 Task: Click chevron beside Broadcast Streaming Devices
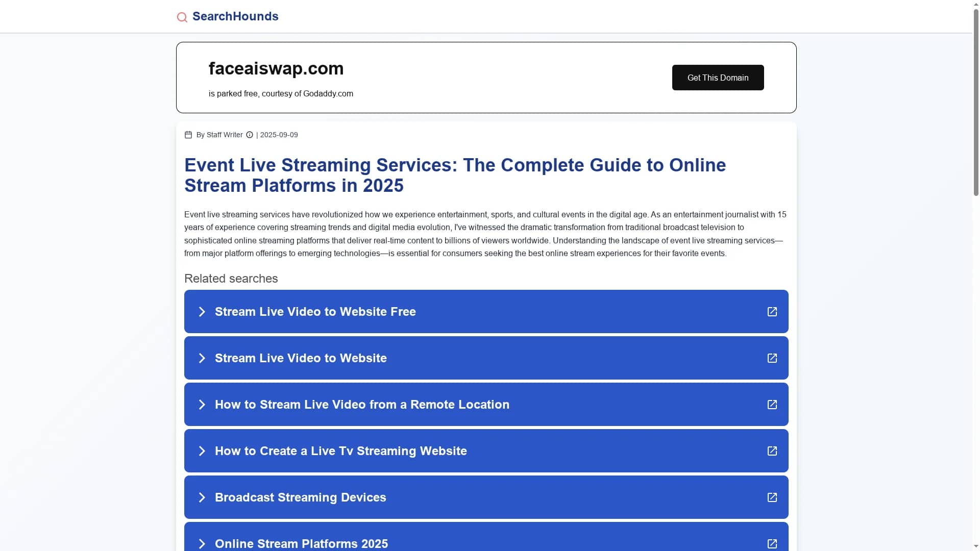click(202, 497)
